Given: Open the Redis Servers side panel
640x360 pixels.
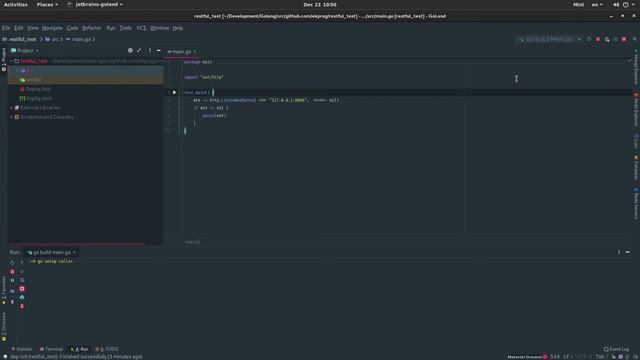Looking at the screenshot, I should coord(636,203).
